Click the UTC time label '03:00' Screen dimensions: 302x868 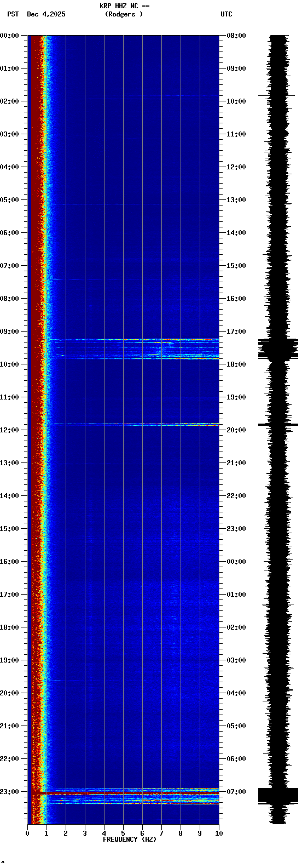(x=236, y=660)
